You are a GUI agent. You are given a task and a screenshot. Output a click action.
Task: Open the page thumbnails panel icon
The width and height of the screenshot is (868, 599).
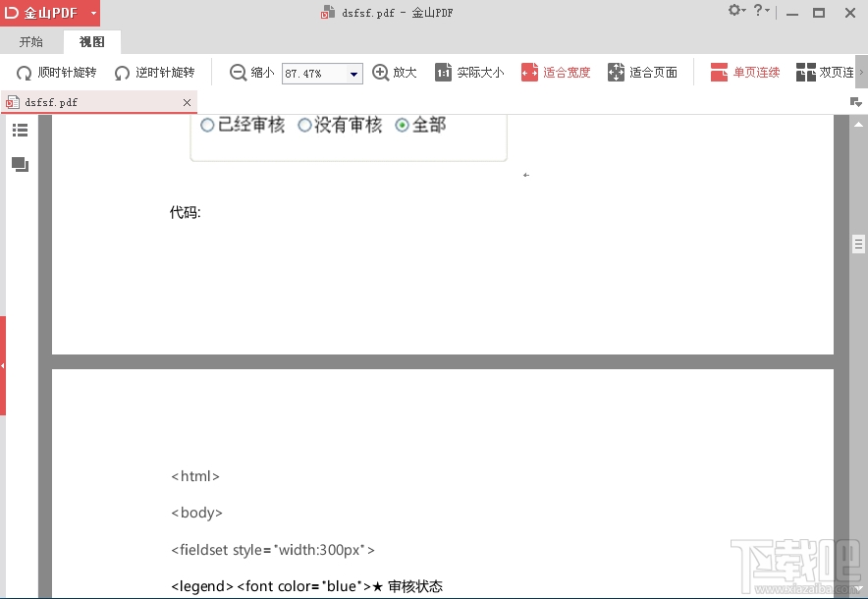pyautogui.click(x=20, y=164)
